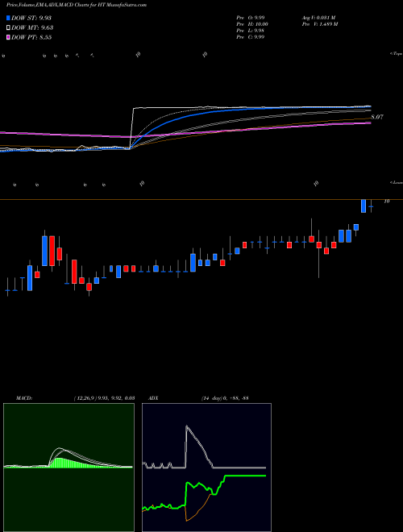Click the chart title mentioning MunafaSutra.com

(x=77, y=6)
